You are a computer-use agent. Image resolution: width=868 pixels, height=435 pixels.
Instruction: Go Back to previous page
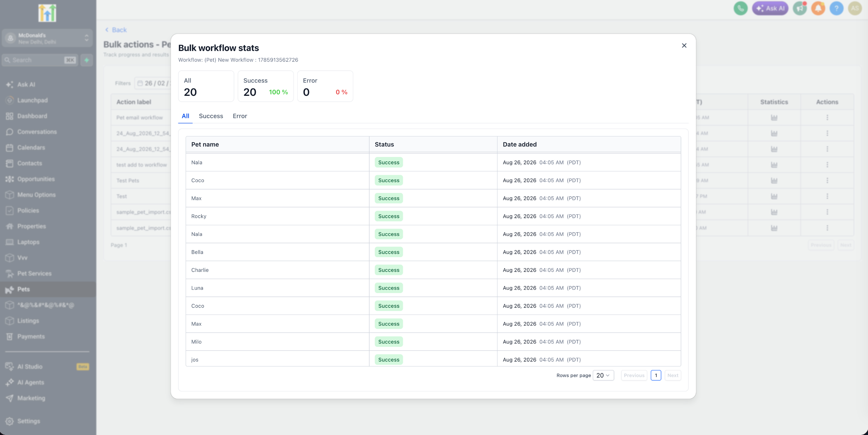[x=116, y=30]
